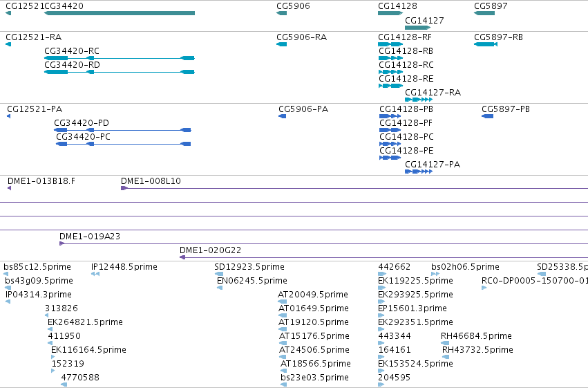Click feature 164161
The width and height of the screenshot is (588, 388).
coord(381,358)
